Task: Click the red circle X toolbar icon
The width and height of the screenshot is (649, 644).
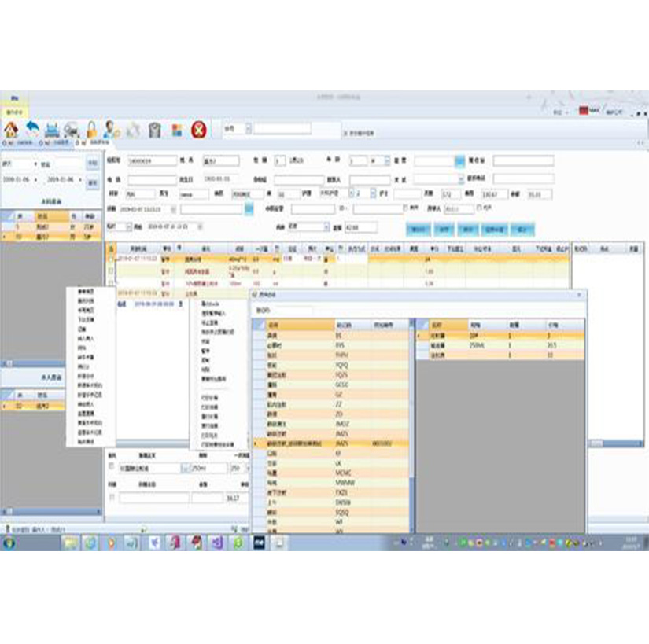Action: tap(200, 129)
